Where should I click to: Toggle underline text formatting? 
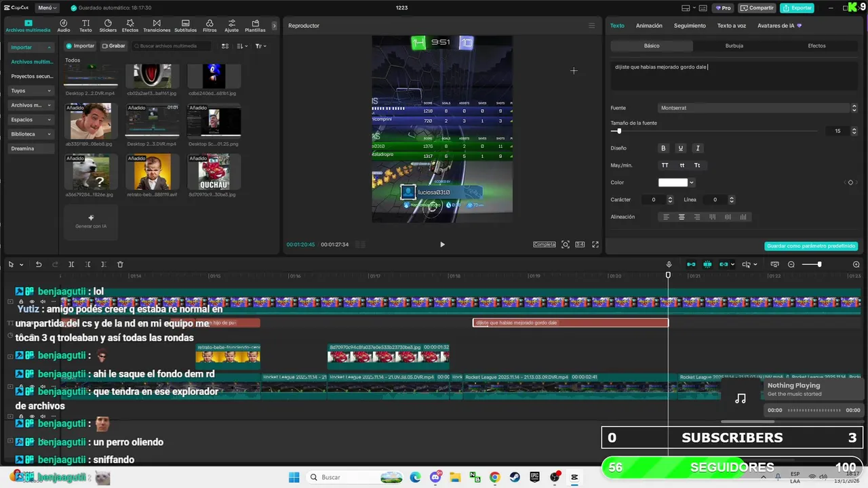click(x=681, y=148)
